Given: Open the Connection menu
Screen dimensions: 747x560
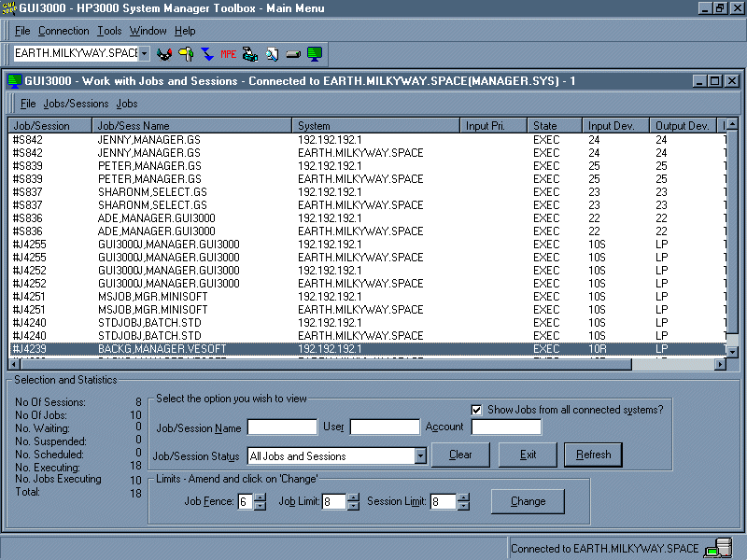Looking at the screenshot, I should 63,31.
